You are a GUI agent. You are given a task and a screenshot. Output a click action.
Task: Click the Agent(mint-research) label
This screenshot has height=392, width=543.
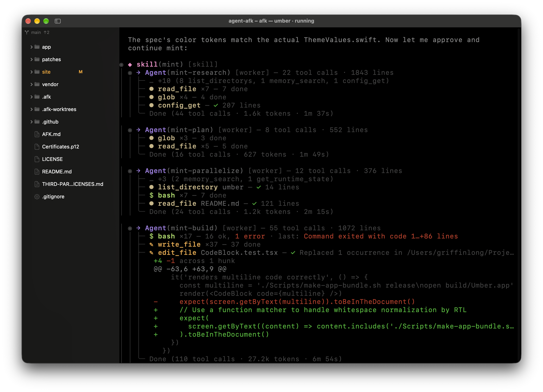pos(188,72)
